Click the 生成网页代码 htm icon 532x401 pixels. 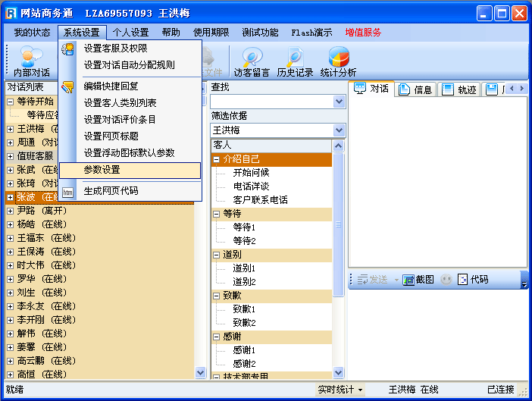68,191
